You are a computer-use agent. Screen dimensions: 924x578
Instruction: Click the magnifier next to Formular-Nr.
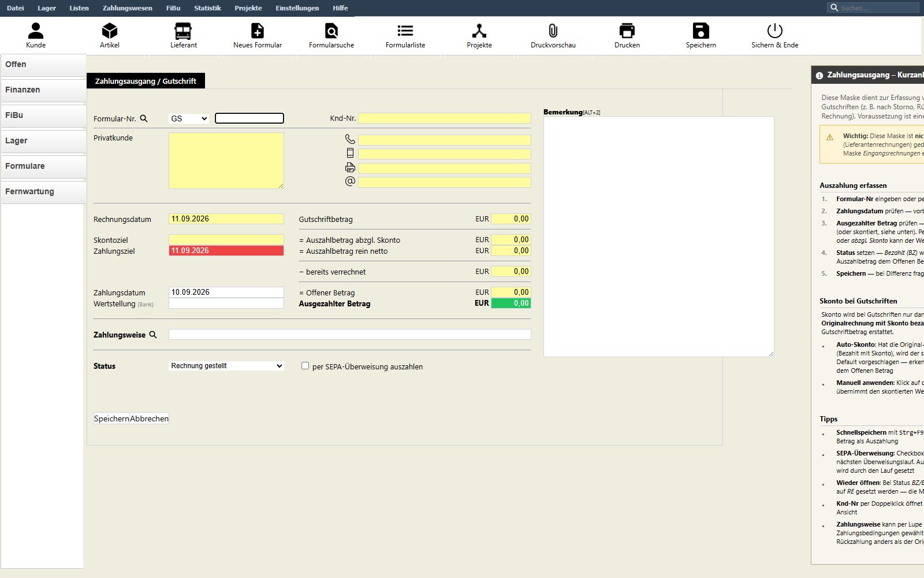tap(144, 118)
